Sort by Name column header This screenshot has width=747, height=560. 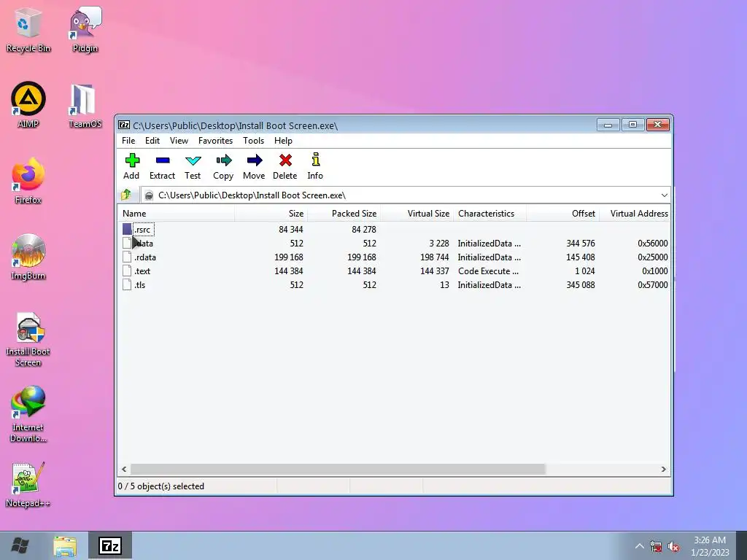click(x=176, y=214)
